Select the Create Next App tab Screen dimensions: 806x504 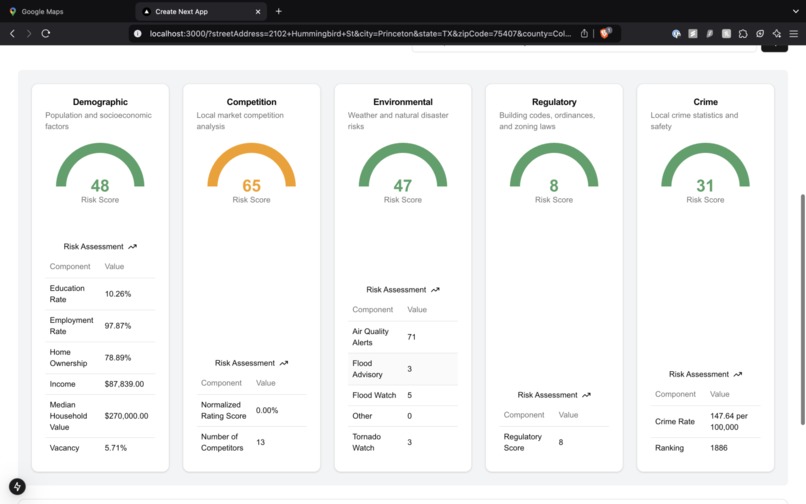click(x=200, y=11)
